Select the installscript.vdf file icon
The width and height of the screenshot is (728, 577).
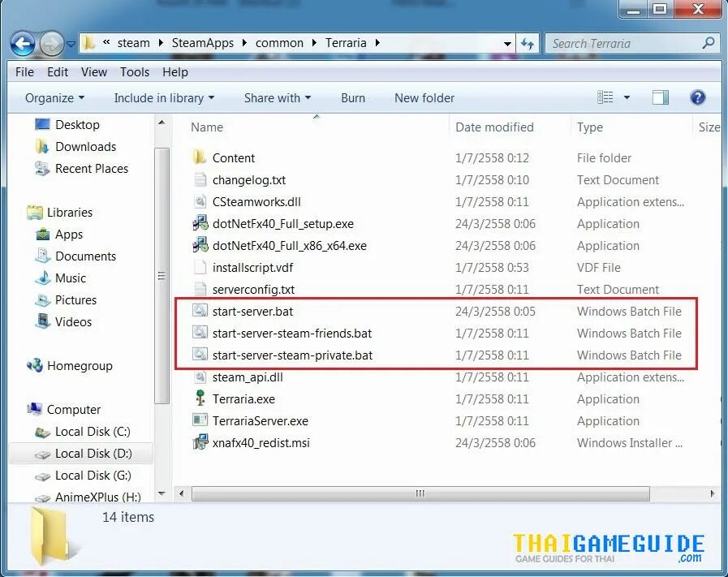coord(200,267)
